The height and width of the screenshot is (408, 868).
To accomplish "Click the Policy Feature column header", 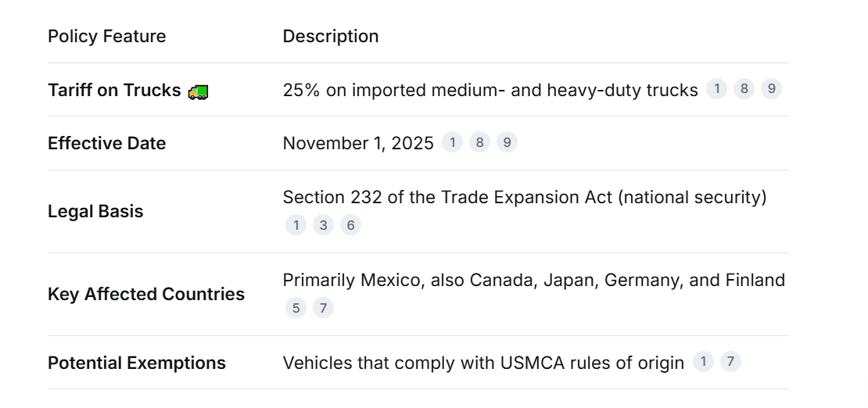I will [x=106, y=36].
